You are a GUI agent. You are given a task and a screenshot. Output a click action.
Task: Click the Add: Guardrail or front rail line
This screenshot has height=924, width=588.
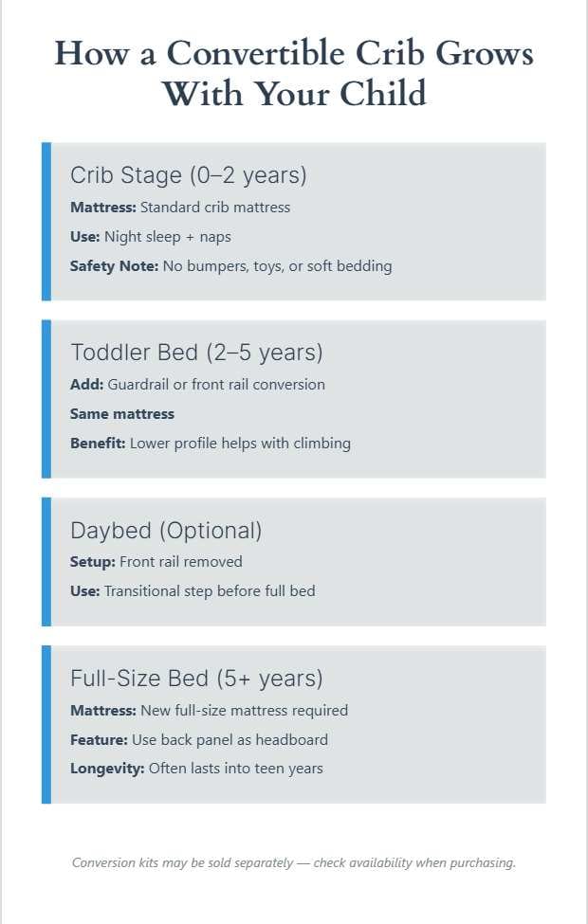click(197, 385)
